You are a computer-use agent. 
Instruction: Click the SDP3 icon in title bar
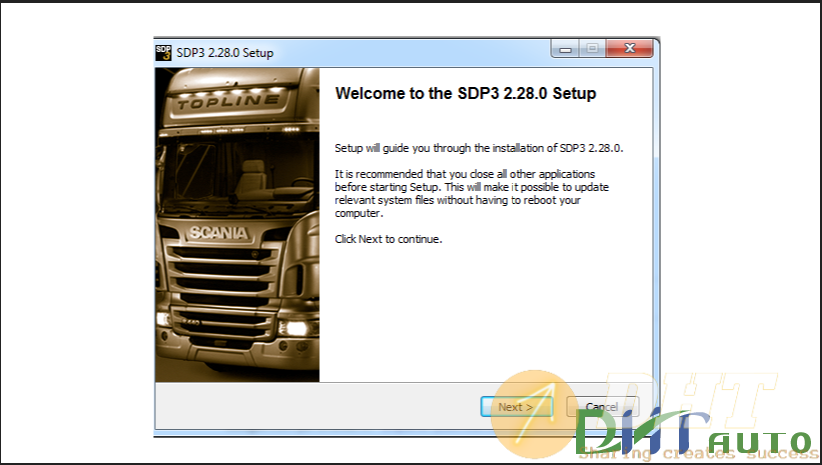coord(164,52)
